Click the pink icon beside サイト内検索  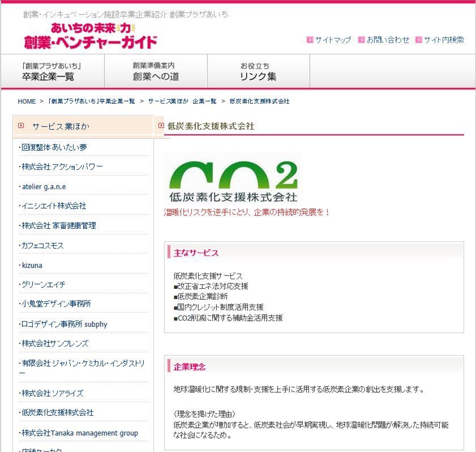[x=419, y=40]
